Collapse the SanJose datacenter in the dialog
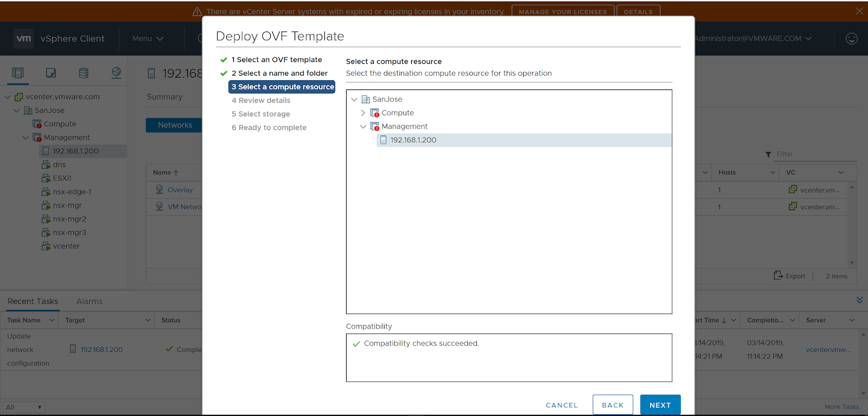The image size is (868, 416). coord(354,99)
